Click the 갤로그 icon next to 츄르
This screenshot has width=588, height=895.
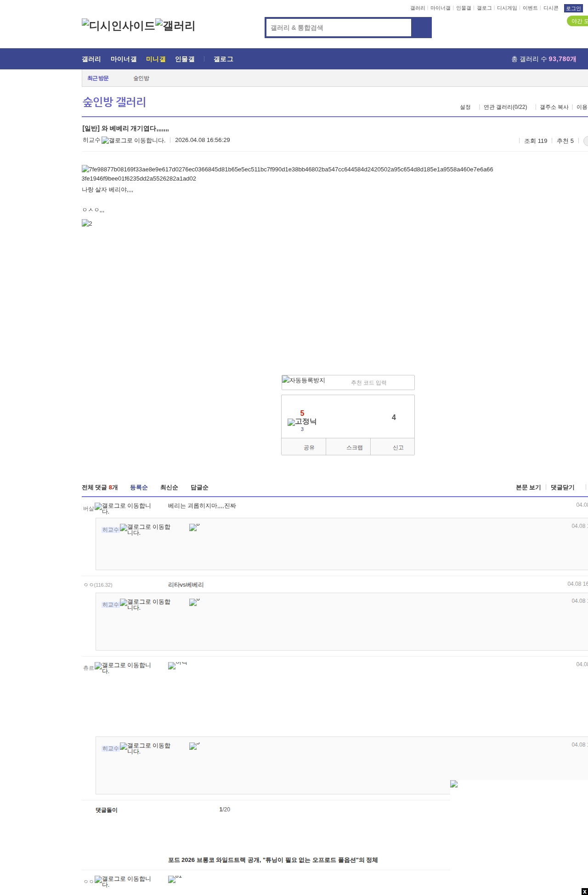coord(123,668)
